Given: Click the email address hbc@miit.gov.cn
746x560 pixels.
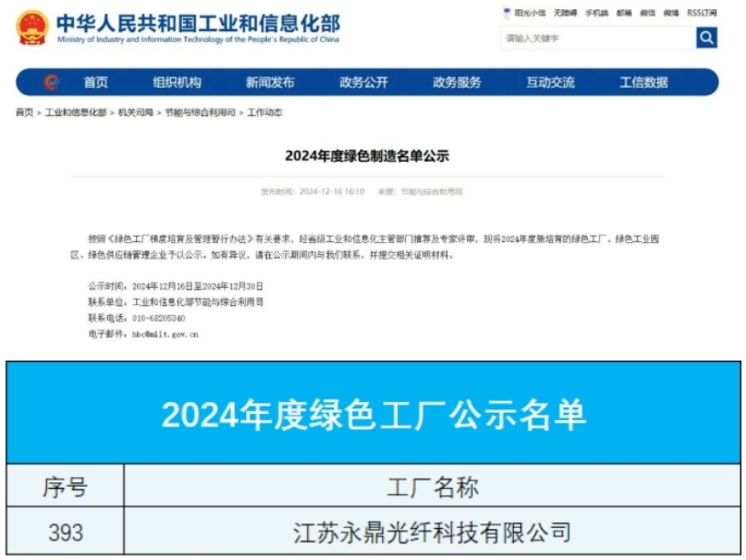Looking at the screenshot, I should click(x=165, y=334).
